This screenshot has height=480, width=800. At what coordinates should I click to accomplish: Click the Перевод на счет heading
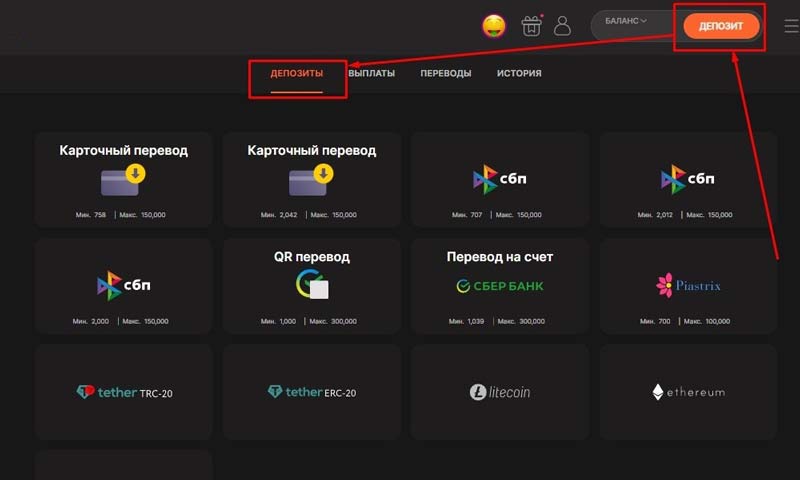click(499, 257)
